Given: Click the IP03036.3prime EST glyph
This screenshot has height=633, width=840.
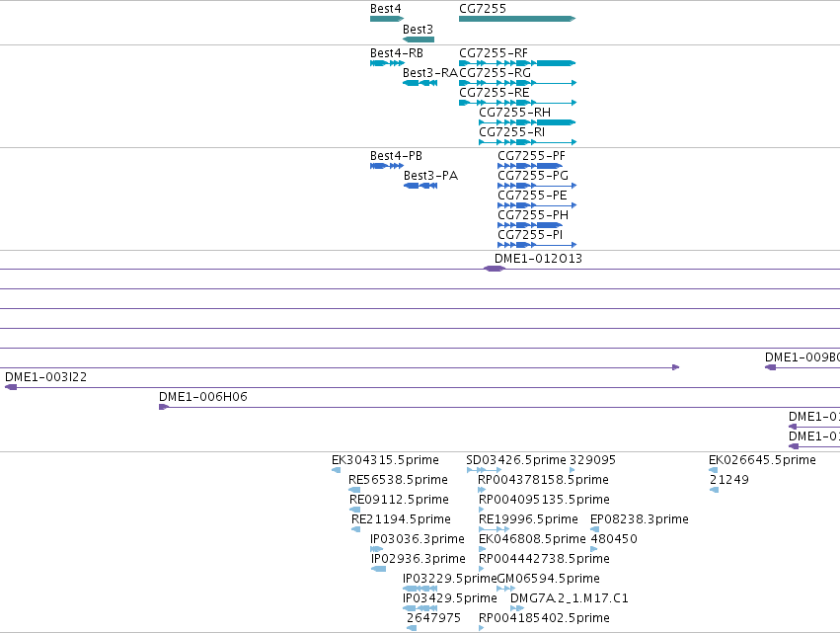Looking at the screenshot, I should point(377,549).
